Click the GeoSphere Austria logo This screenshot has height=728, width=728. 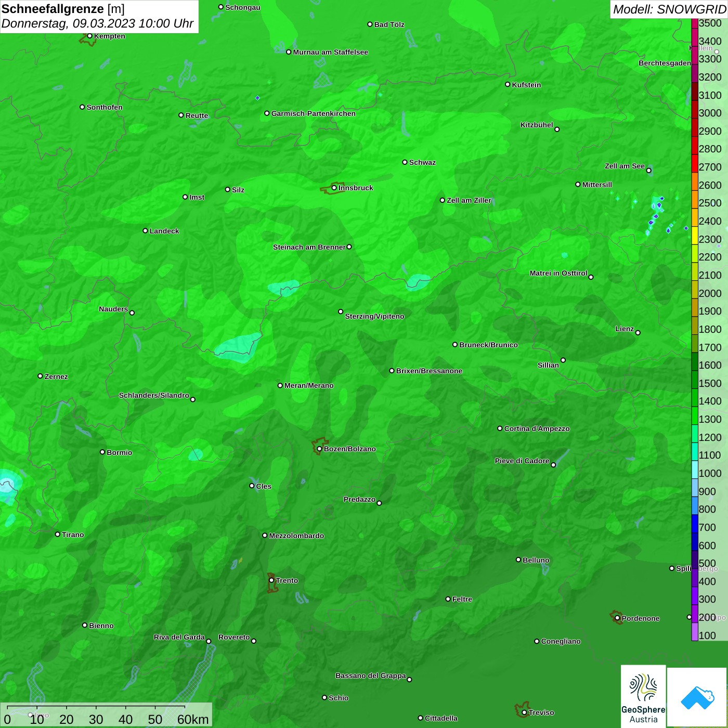click(643, 696)
